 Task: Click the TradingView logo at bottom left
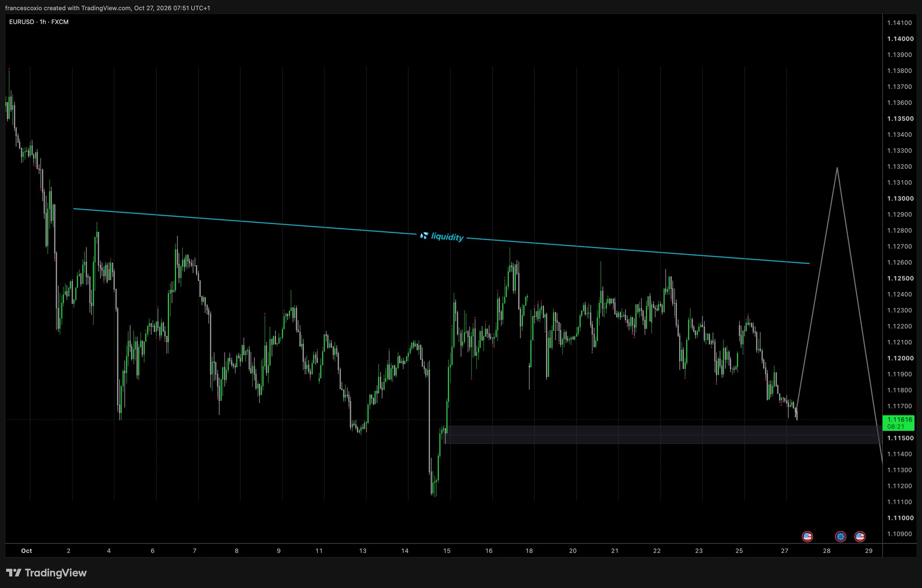point(46,573)
